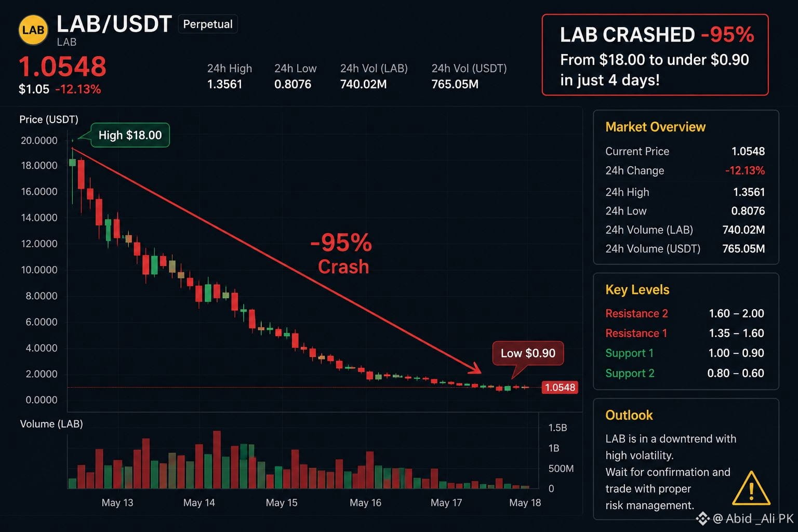Viewport: 798px width, 532px height.
Task: Select the May 17 date on the time axis
Action: pyautogui.click(x=446, y=503)
